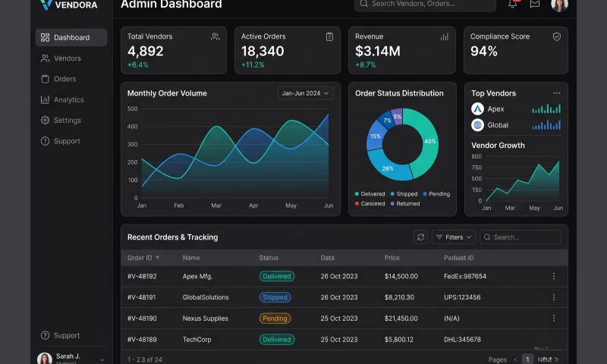Screen dimensions: 607x364
Task: Sort by Order ID column header
Action: click(x=143, y=258)
